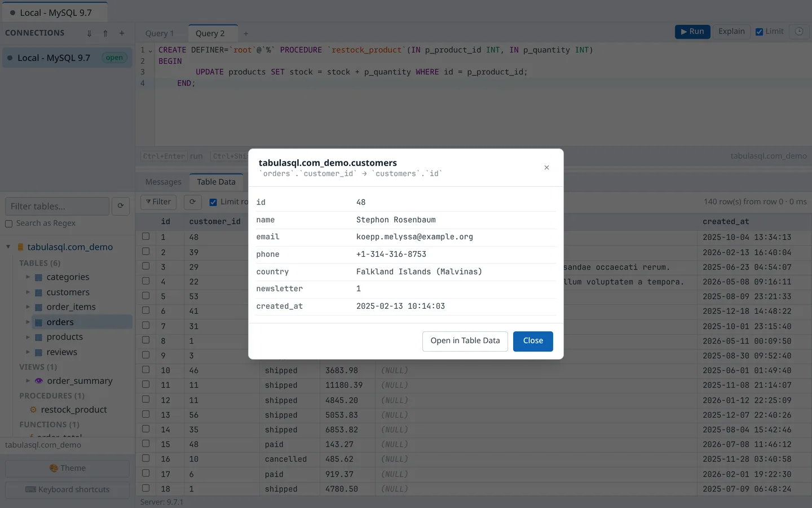
Task: Refresh the table data grid
Action: coord(192,202)
